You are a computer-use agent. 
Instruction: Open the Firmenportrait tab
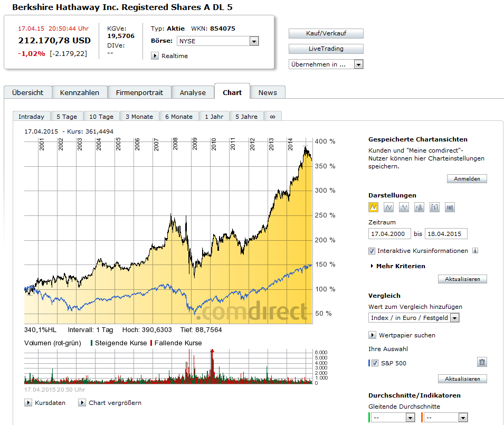139,92
